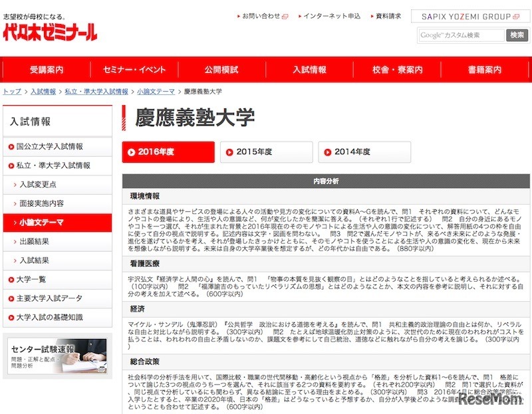The height and width of the screenshot is (414, 532).
Task: Open the 入試情報 menu
Action: point(309,70)
